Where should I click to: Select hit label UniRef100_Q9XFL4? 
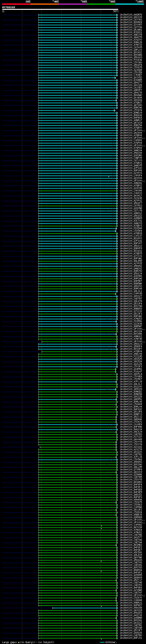coord(131,374)
